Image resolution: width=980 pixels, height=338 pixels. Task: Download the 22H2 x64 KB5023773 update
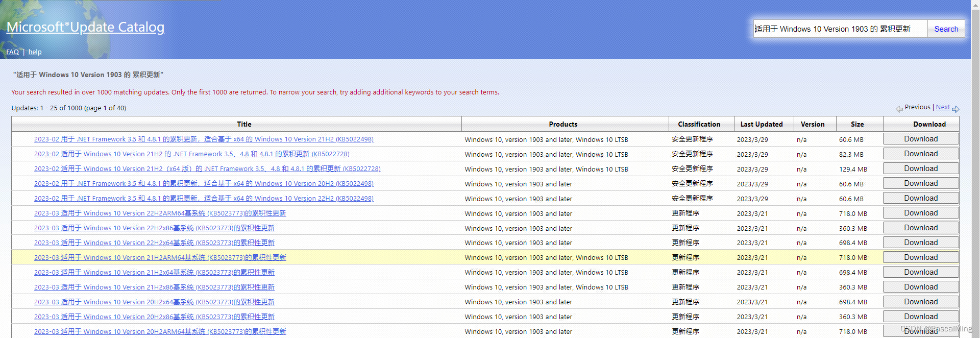[921, 243]
